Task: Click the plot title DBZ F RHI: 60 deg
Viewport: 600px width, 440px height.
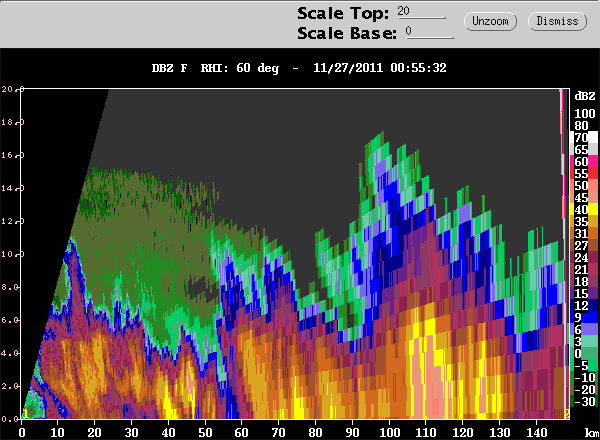Action: (x=215, y=68)
